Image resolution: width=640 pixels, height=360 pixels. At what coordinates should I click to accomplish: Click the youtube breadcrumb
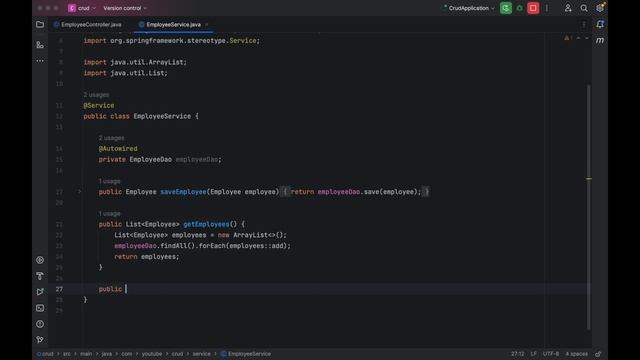pos(151,354)
